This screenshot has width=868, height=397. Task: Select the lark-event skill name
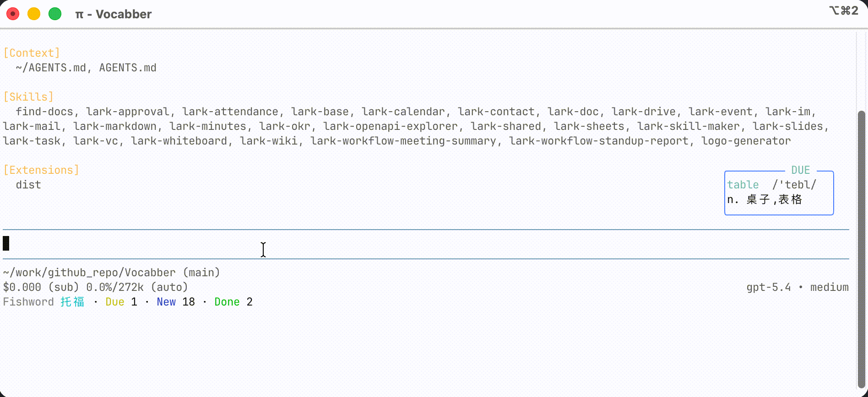pyautogui.click(x=721, y=112)
